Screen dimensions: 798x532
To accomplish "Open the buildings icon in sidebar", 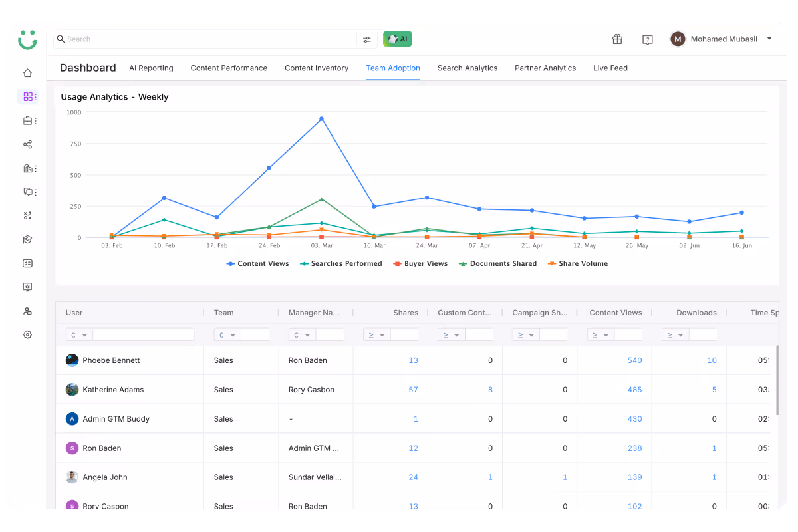I will 27,168.
